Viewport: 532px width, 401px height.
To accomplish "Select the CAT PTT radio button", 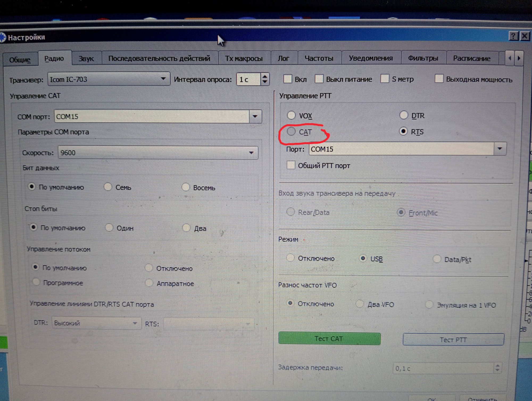I will (291, 132).
